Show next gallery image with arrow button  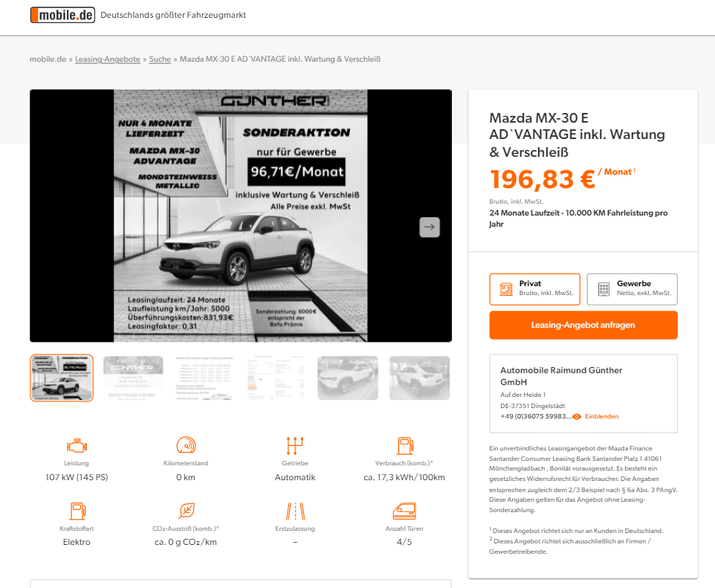(430, 227)
